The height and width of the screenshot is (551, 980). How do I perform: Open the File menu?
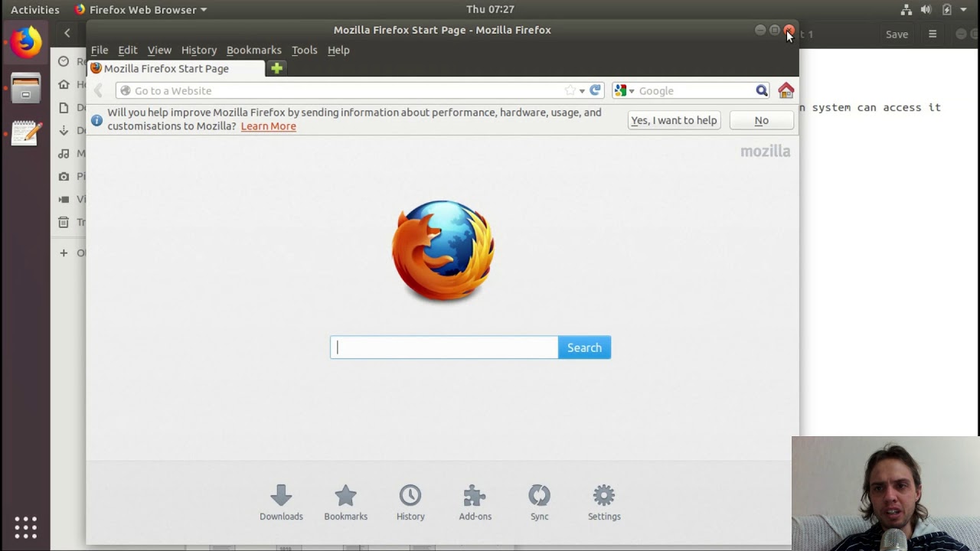[100, 50]
